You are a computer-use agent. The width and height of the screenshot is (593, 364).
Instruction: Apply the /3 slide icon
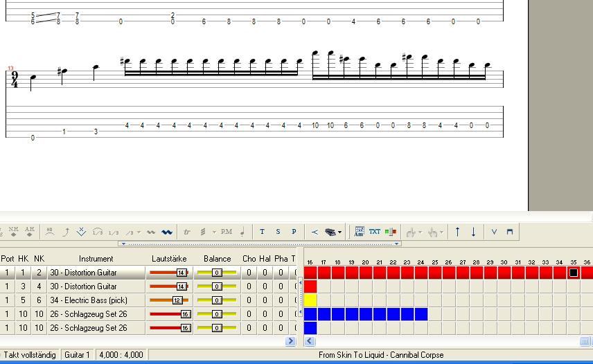130,232
